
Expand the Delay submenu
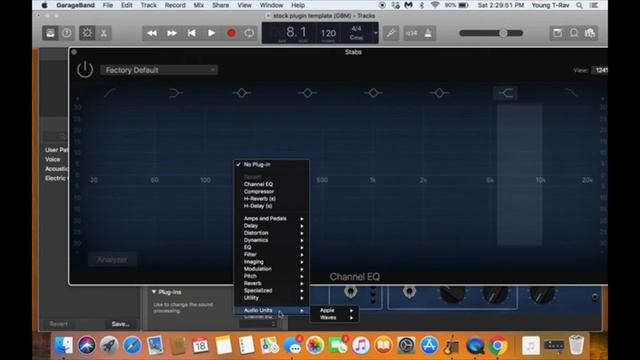271,226
